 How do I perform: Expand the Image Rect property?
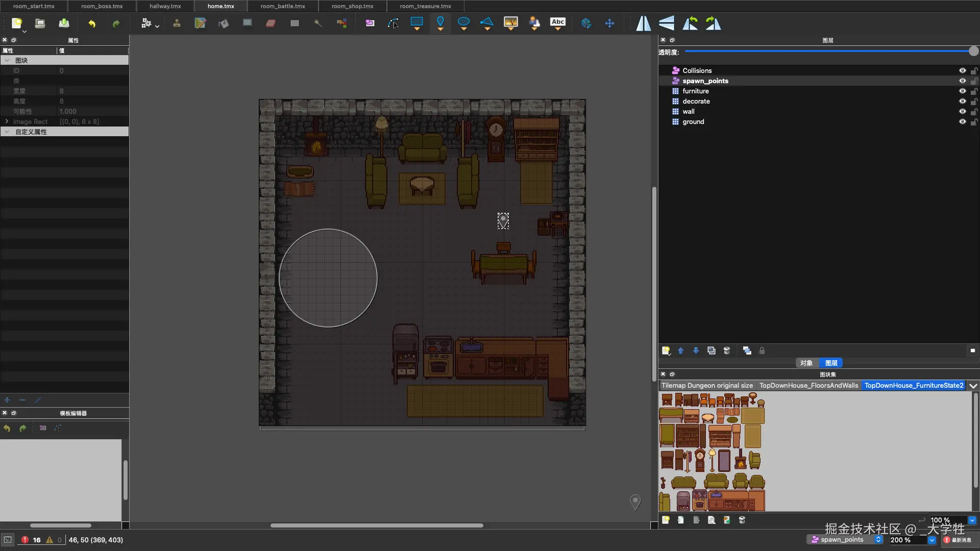7,121
